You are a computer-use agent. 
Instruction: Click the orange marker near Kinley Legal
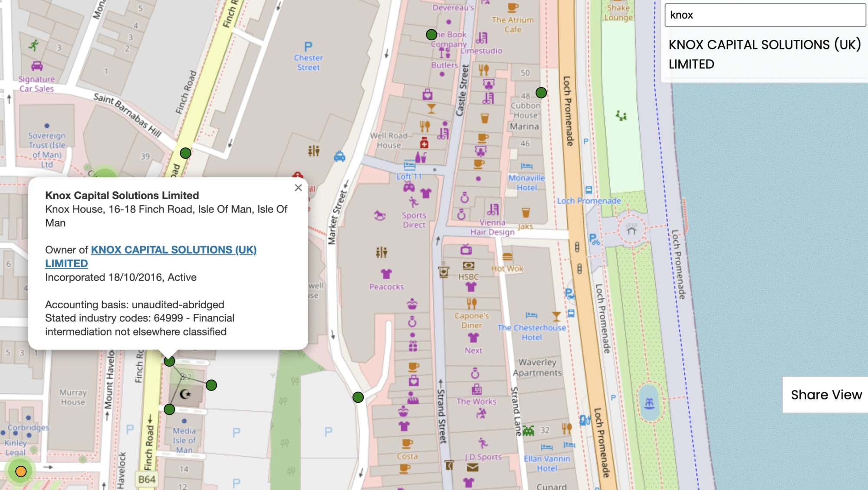point(21,471)
